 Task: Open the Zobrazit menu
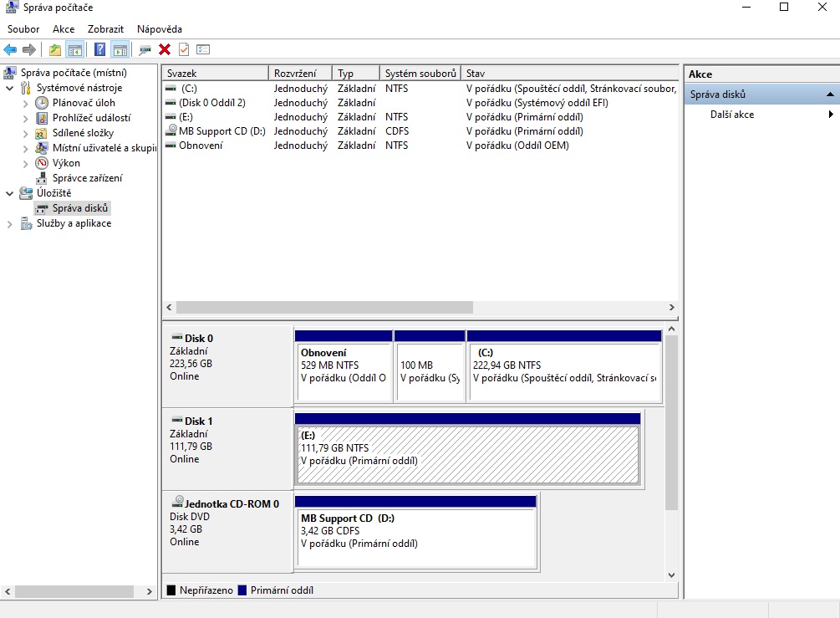(x=105, y=29)
